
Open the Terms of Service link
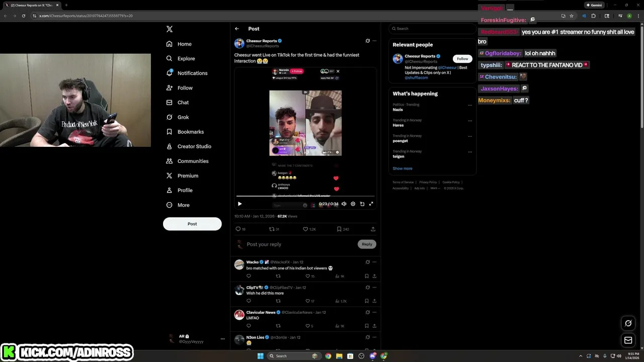403,182
